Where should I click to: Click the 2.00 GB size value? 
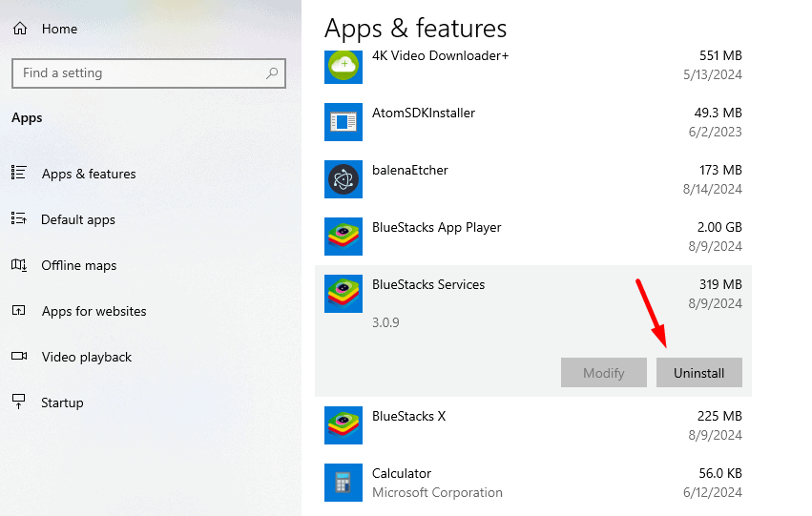(x=719, y=227)
